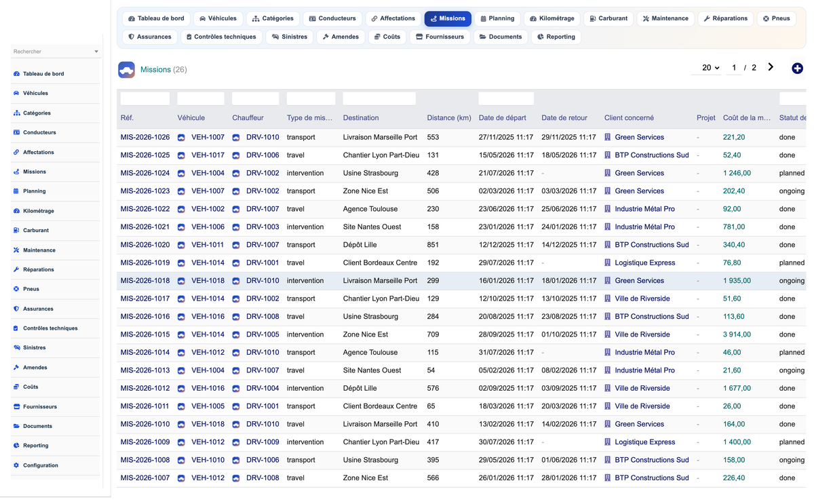Click the Destination filter input field

tap(379, 99)
